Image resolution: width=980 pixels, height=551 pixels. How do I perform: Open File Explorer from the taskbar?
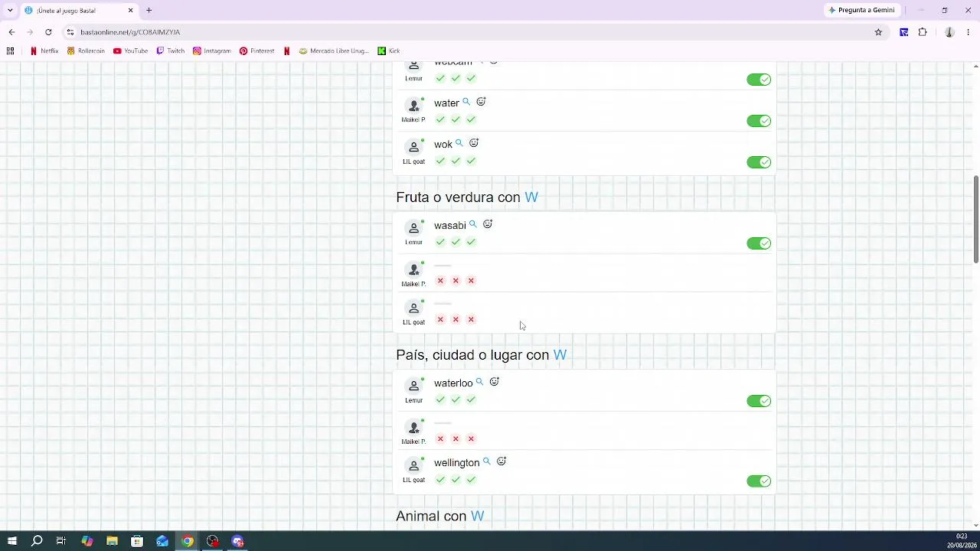[112, 541]
